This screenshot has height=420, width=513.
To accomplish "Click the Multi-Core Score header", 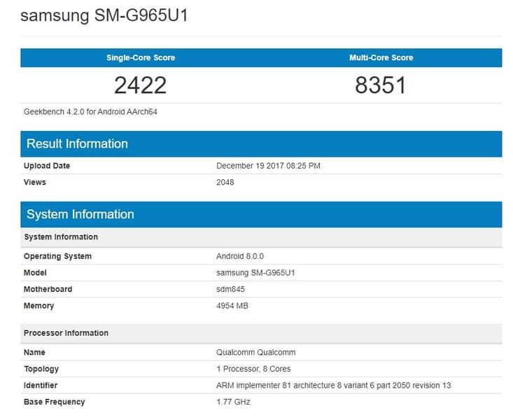I will point(381,58).
